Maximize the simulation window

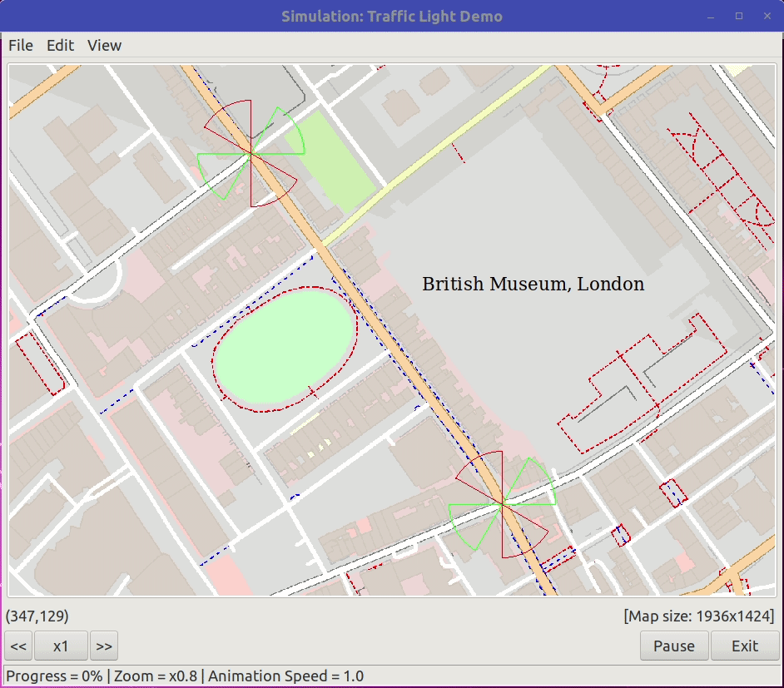coord(739,16)
